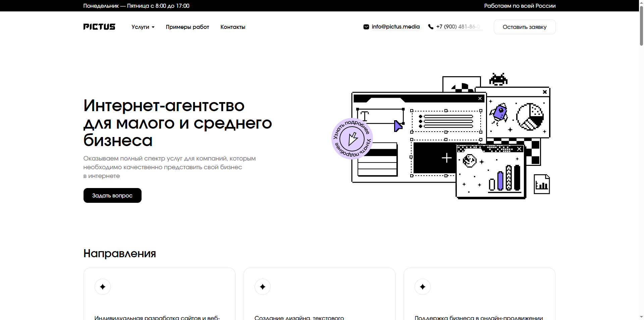The width and height of the screenshot is (644, 320).
Task: Click the star icon in second direction card
Action: (263, 287)
